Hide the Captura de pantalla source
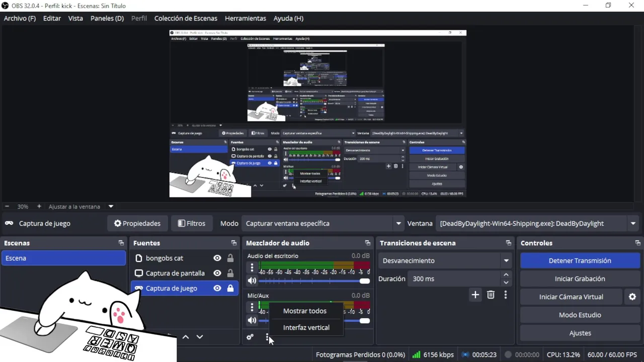The height and width of the screenshot is (362, 644). click(217, 273)
